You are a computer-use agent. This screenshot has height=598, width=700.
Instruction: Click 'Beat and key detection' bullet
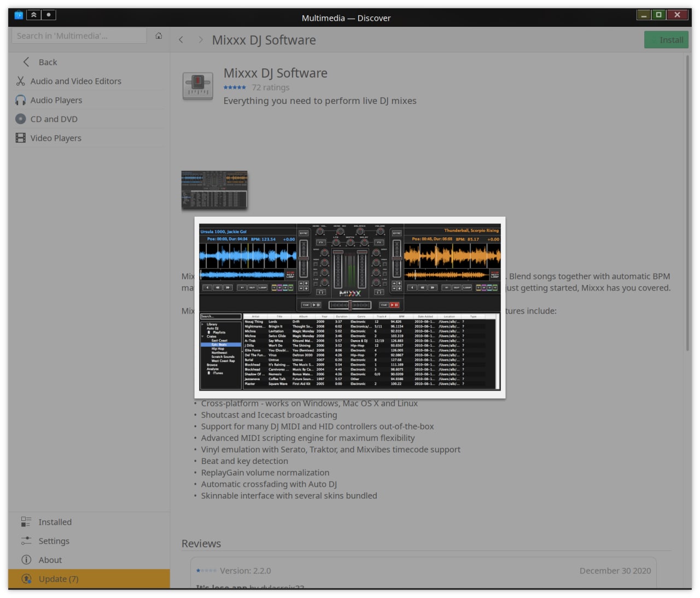[244, 461]
